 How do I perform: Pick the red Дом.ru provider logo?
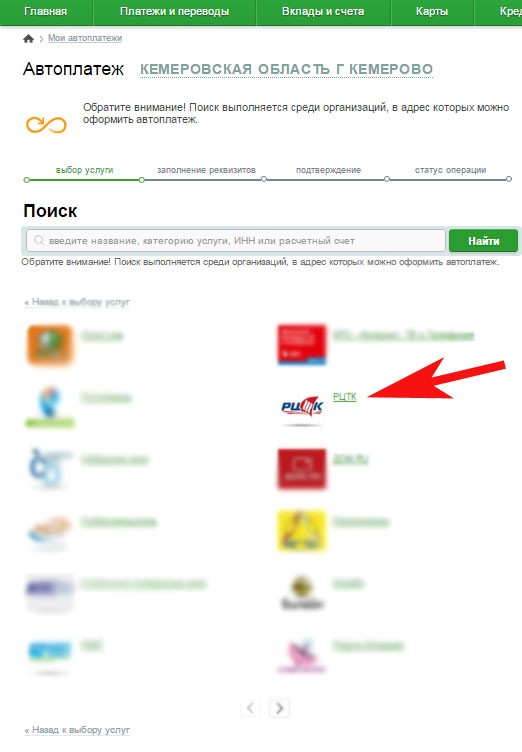click(x=302, y=469)
